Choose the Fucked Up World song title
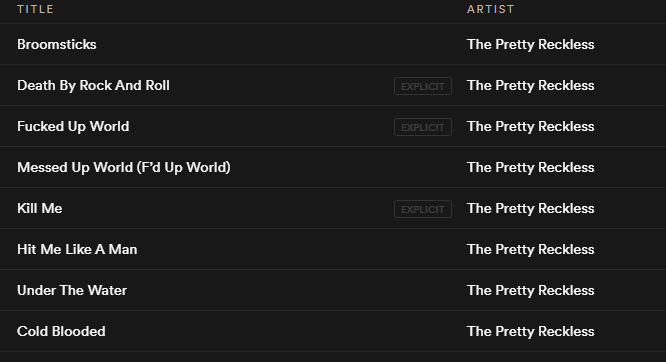 [x=73, y=127]
